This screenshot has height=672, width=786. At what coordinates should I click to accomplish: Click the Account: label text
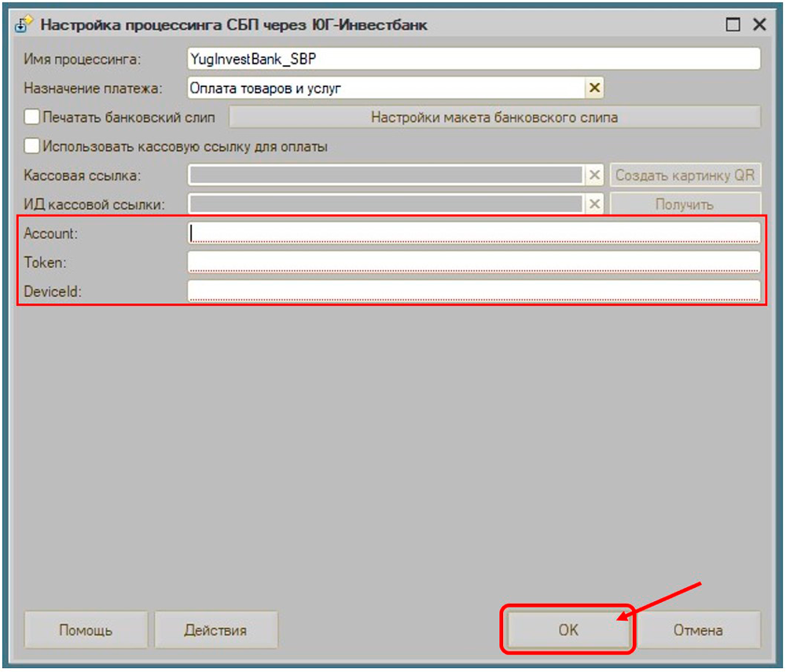(x=50, y=233)
